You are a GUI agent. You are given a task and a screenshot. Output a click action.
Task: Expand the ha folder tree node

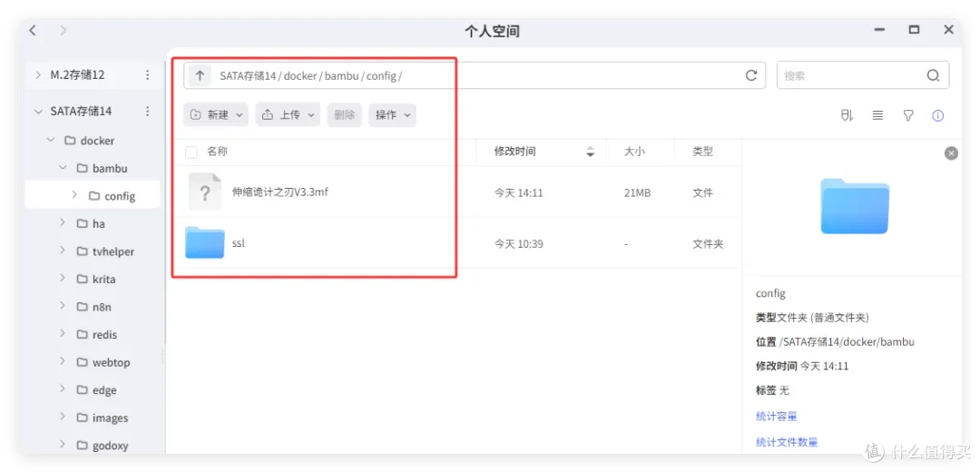pyautogui.click(x=63, y=222)
